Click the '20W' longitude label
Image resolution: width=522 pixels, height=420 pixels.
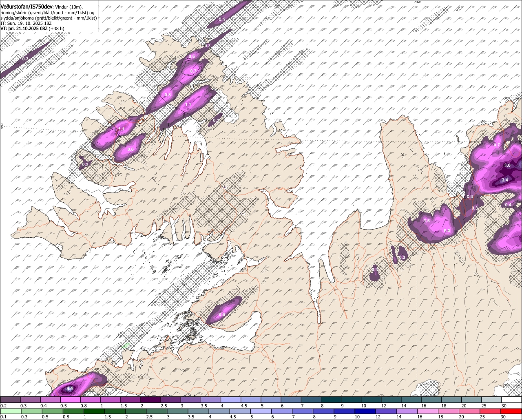pos(417,2)
